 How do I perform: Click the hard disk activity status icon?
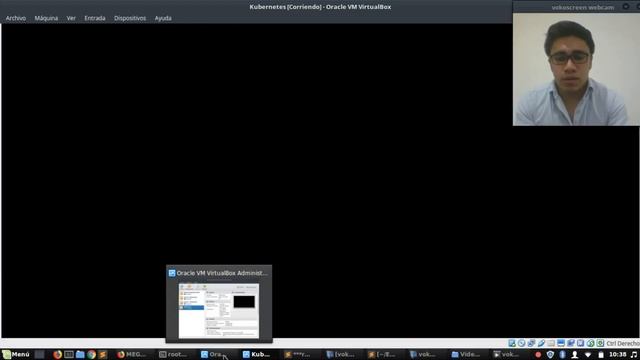(512, 343)
